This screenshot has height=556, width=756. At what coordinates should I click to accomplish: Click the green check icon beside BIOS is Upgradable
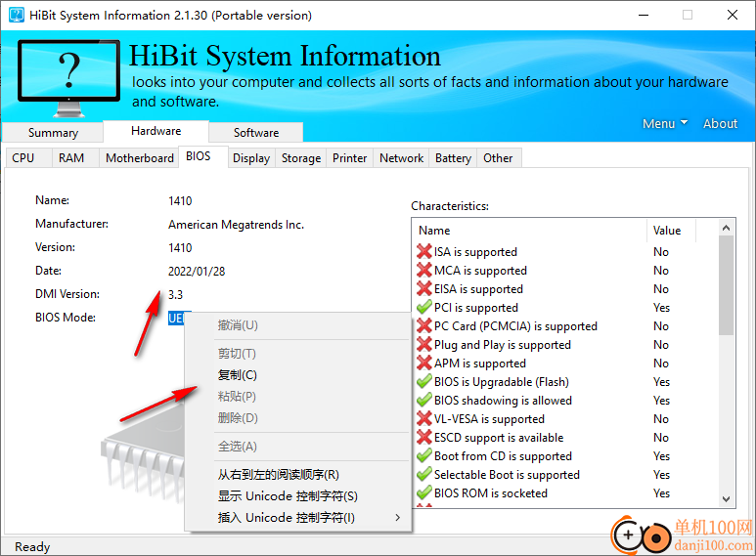click(423, 381)
